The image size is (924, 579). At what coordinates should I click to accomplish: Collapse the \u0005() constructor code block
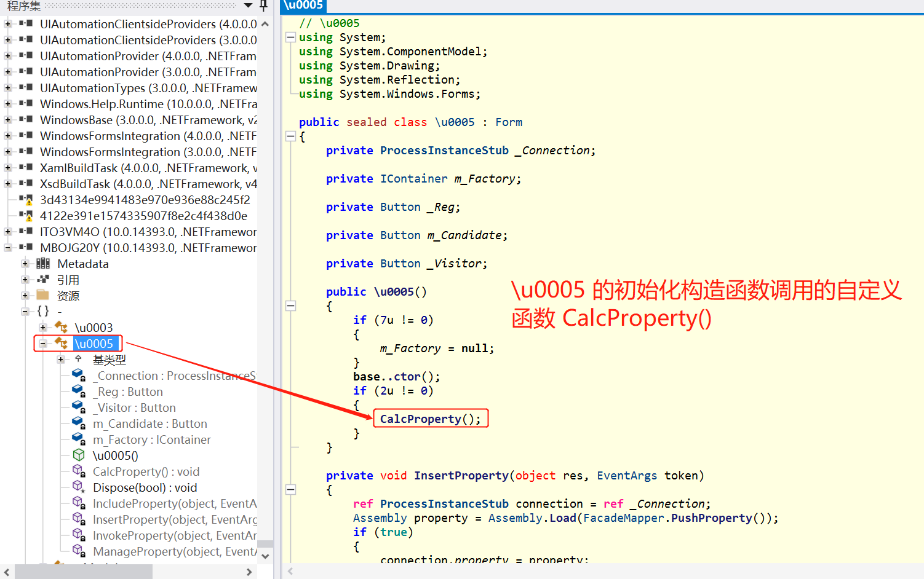point(290,305)
